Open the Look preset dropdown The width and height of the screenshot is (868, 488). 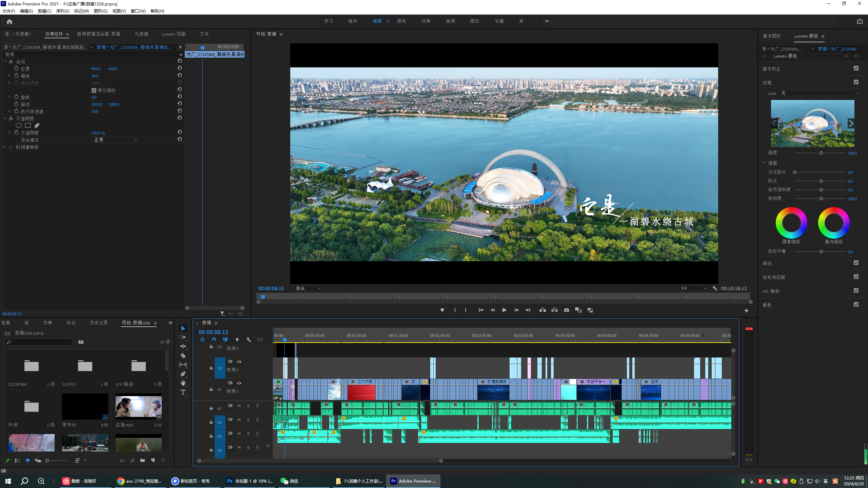pyautogui.click(x=819, y=93)
